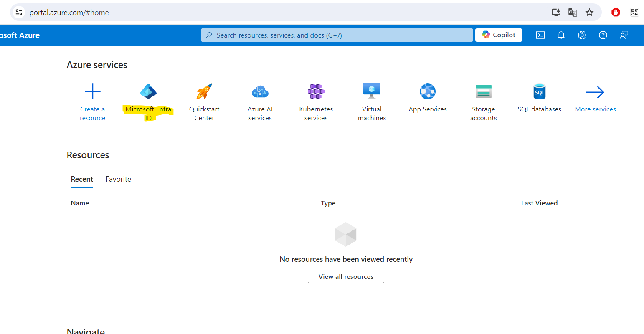This screenshot has height=334, width=644.
Task: Click 'No resources have been viewed recently' text
Action: 346,259
